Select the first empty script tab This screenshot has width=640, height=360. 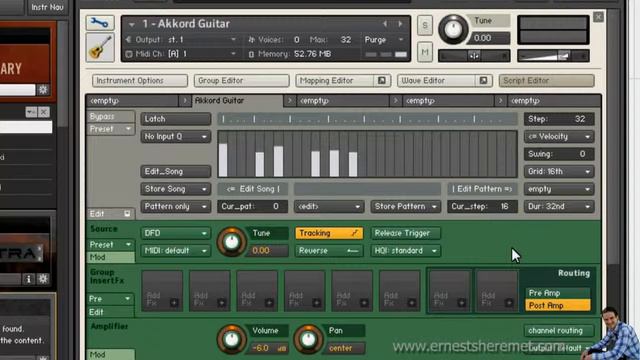(133, 100)
